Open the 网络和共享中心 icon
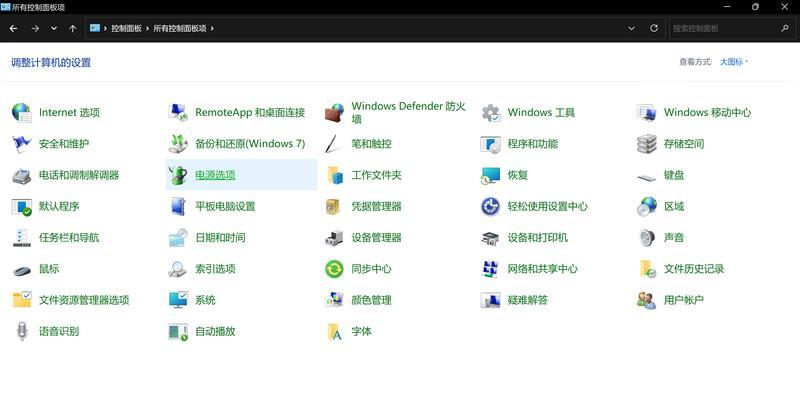Viewport: 800px width, 400px height. click(x=491, y=269)
